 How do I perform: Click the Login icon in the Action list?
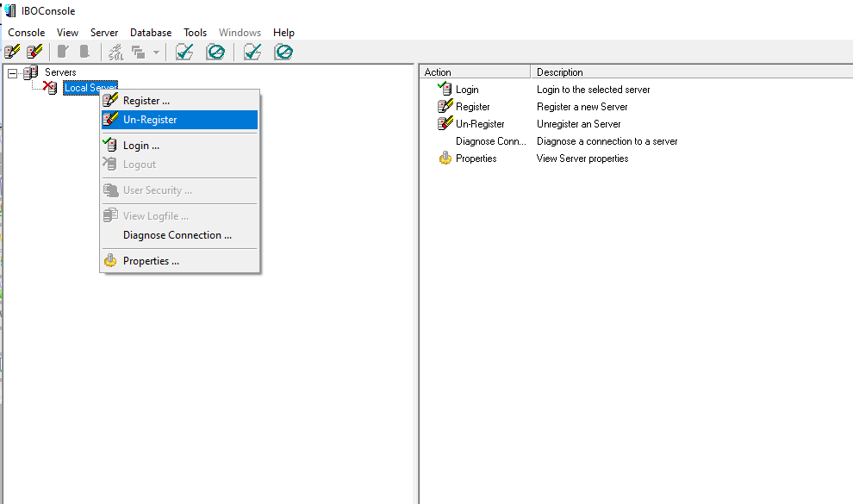[445, 89]
